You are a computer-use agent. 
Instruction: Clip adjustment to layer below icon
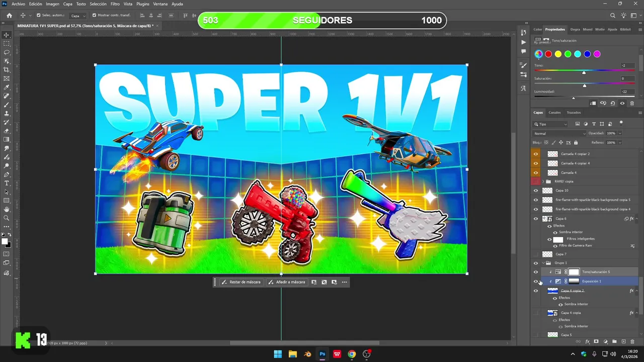pos(593,103)
